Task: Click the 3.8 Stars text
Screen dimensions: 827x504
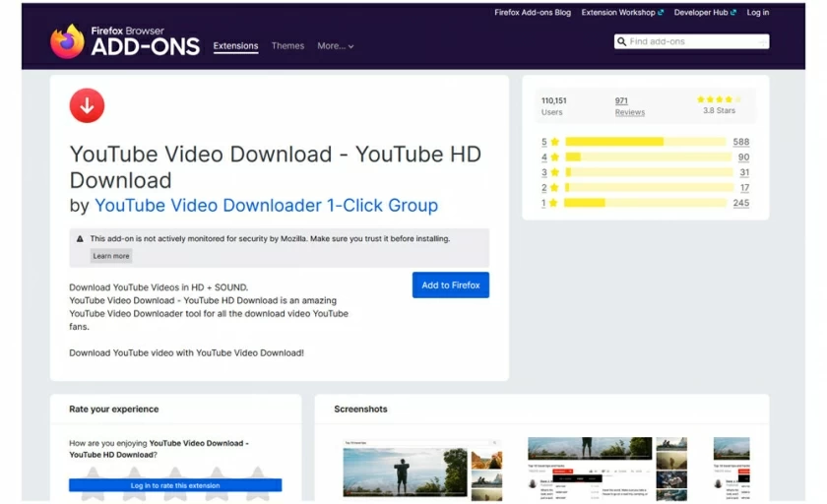Action: pyautogui.click(x=719, y=110)
